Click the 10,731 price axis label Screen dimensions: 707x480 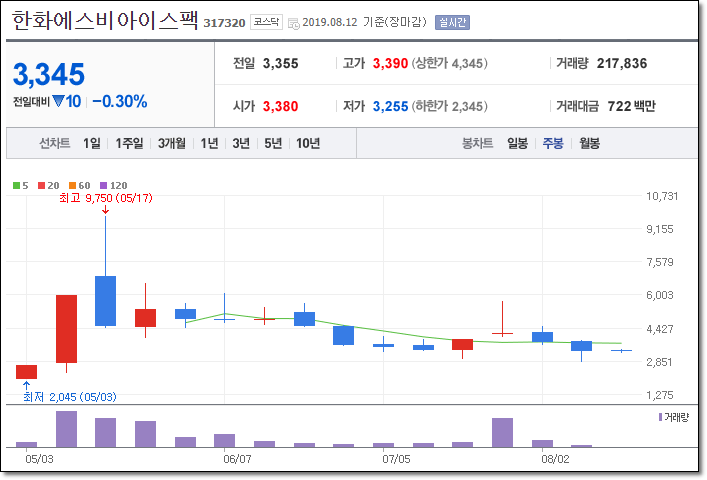pos(662,196)
